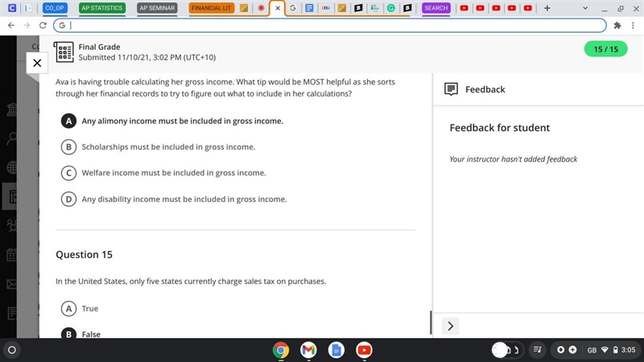Open Chrome three-dot menu
This screenshot has width=644, height=362.
pos(633,26)
